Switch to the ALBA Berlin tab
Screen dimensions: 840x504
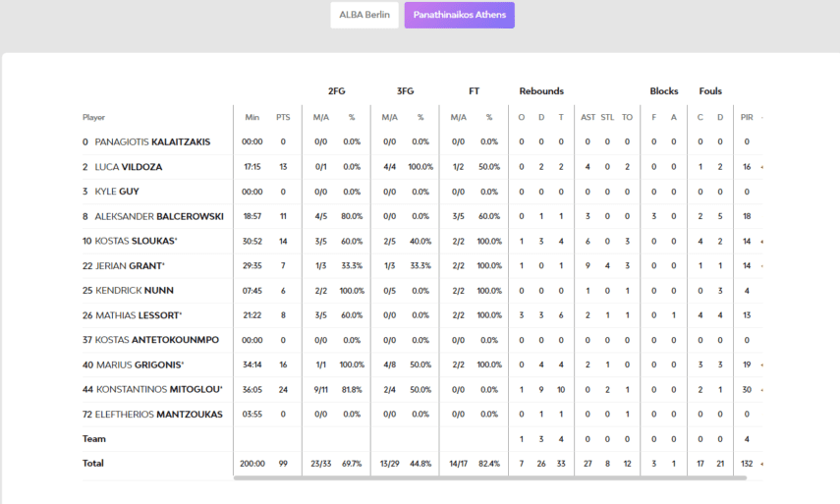364,15
